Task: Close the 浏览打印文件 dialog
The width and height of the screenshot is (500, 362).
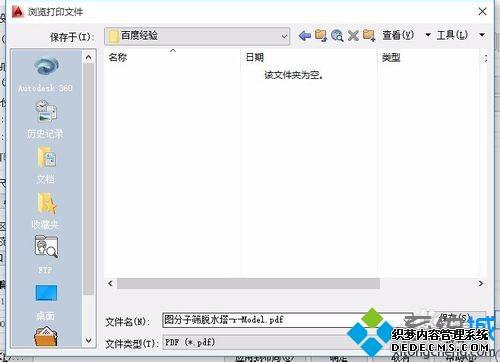Action: point(482,12)
